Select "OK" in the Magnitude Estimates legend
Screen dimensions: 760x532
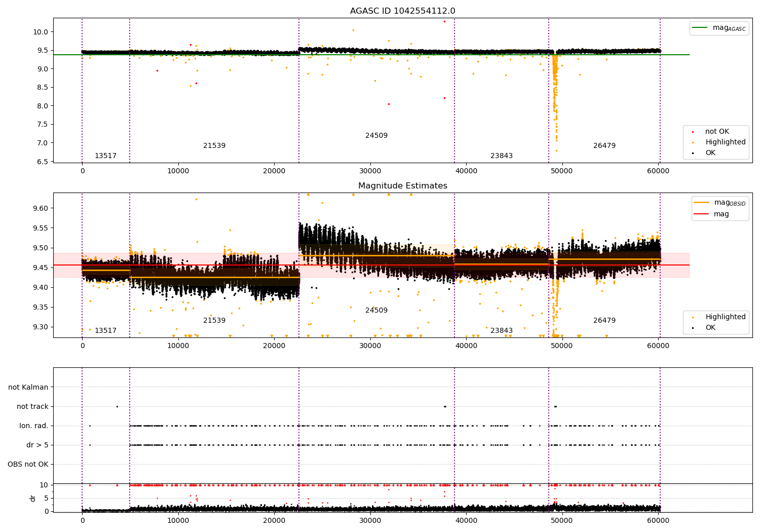pos(710,328)
